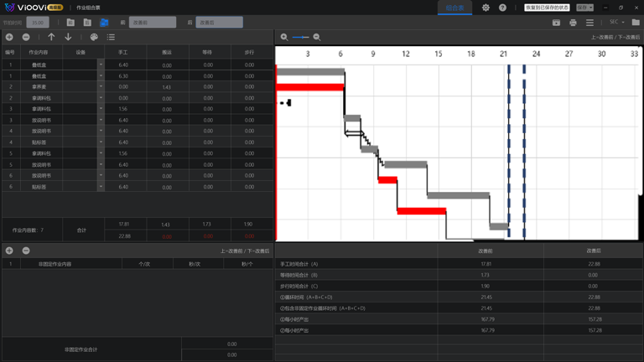The height and width of the screenshot is (362, 644).
Task: Open device dropdown for row 2 拿调料包
Action: (x=101, y=98)
